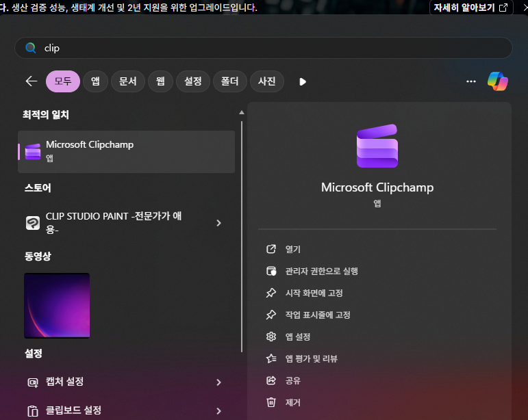Open 클립보드 설정 settings result
The image size is (528, 420).
coord(126,410)
